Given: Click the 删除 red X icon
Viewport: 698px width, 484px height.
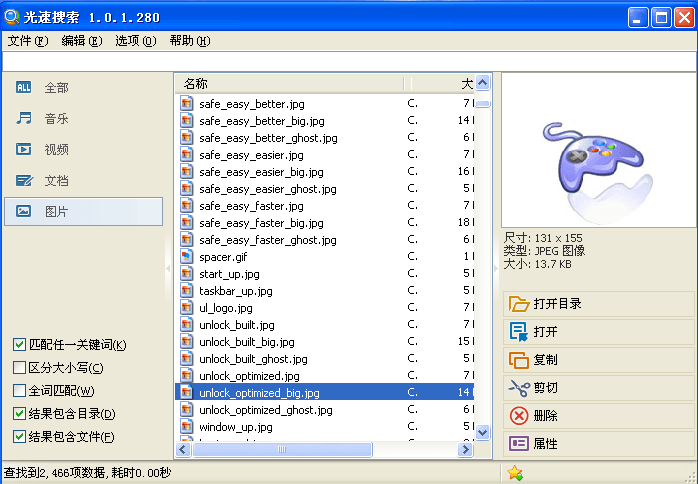Looking at the screenshot, I should tap(518, 416).
